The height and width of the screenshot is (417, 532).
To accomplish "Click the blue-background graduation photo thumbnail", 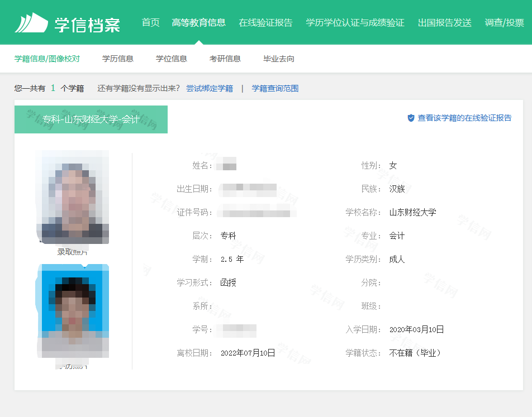I will (x=73, y=311).
